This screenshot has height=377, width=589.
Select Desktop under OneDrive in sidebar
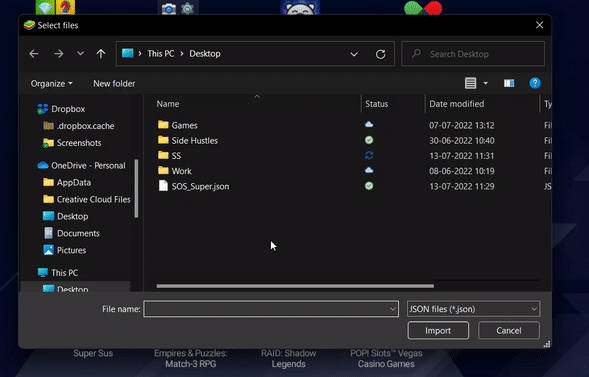[x=65, y=216]
